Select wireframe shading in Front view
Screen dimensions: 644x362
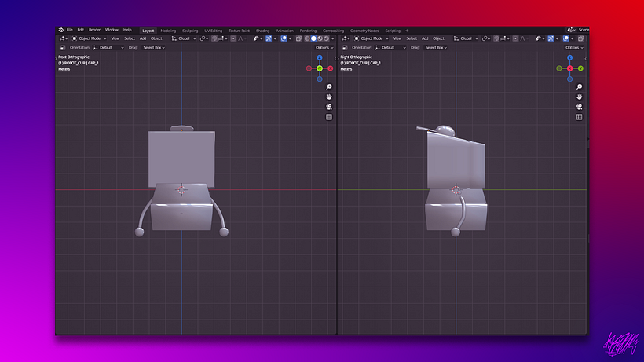(x=307, y=38)
